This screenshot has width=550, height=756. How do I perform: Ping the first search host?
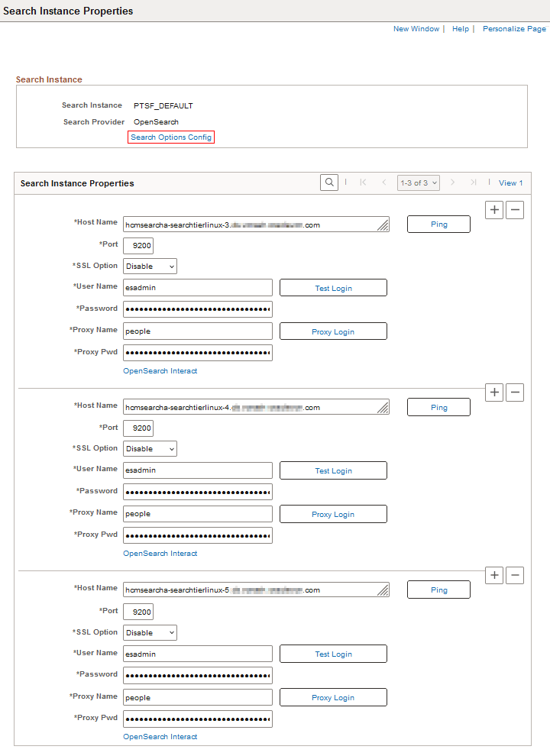coord(438,224)
